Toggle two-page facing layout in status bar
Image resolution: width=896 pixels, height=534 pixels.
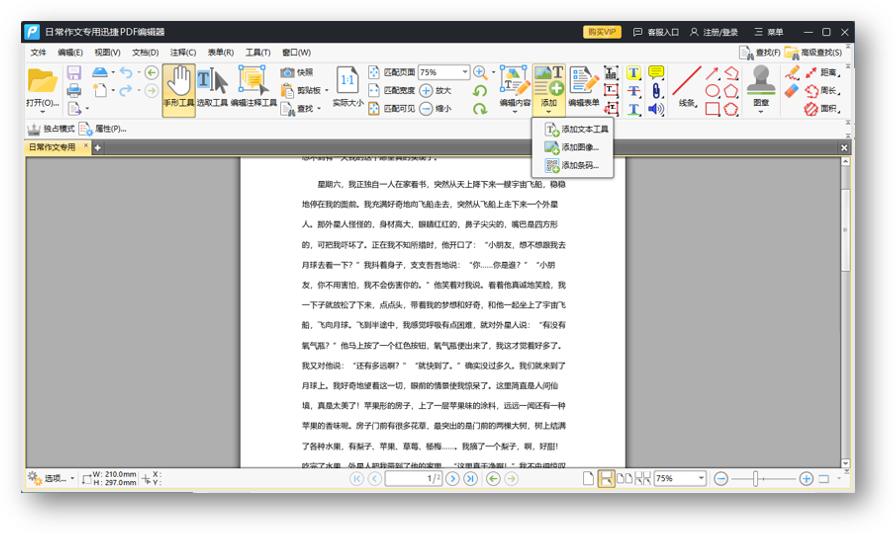click(625, 478)
